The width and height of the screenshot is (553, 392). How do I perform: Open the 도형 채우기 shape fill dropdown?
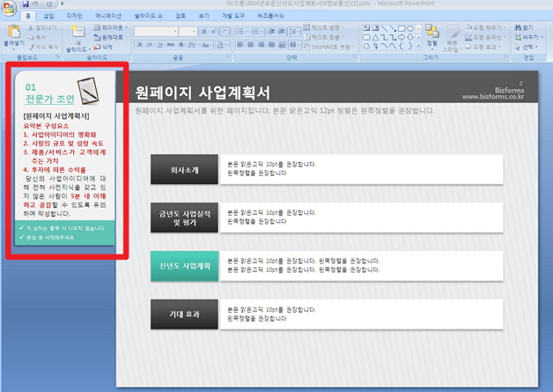[x=486, y=28]
